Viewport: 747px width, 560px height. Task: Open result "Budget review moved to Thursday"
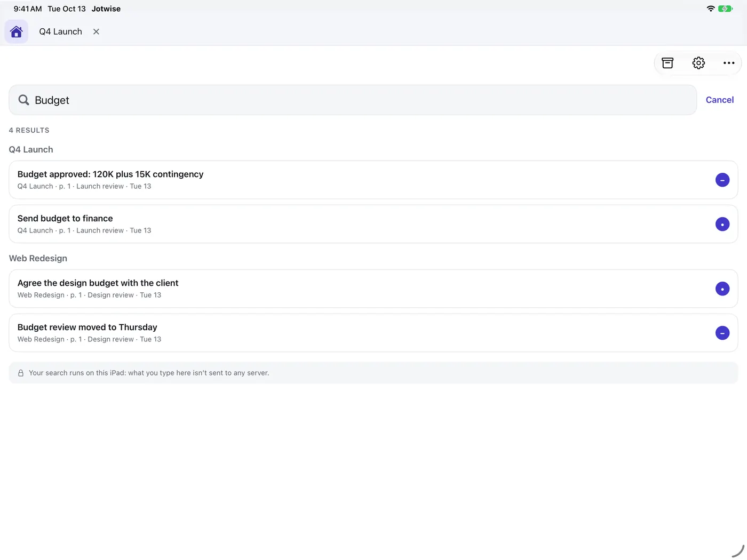373,333
